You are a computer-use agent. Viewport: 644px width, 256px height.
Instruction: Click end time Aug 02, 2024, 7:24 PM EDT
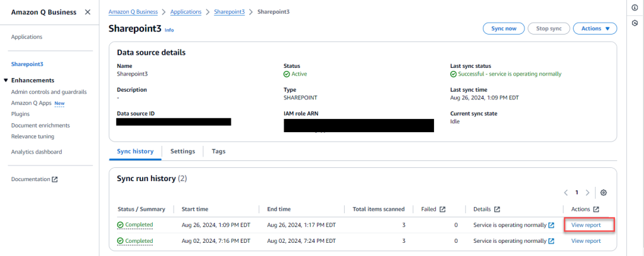pos(301,241)
